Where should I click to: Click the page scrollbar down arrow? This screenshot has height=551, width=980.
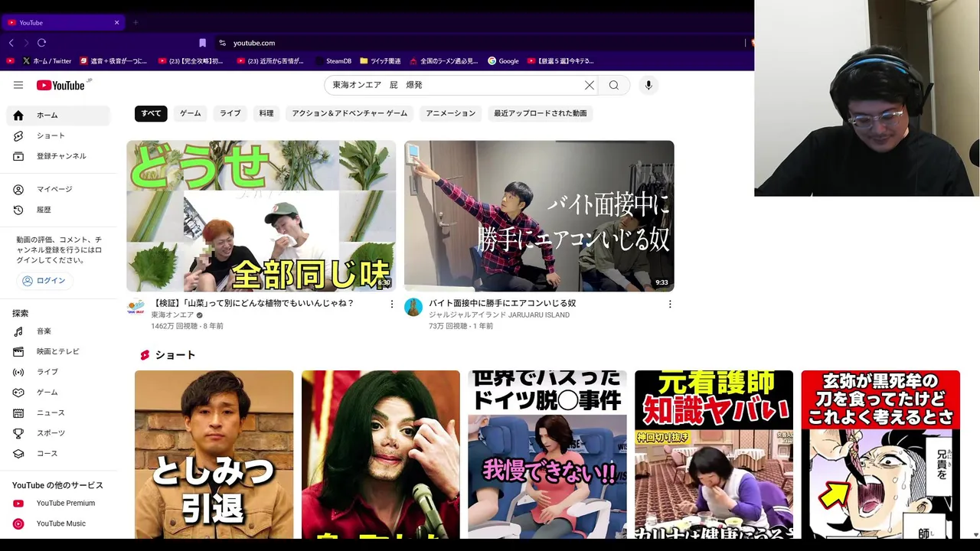[975, 534]
